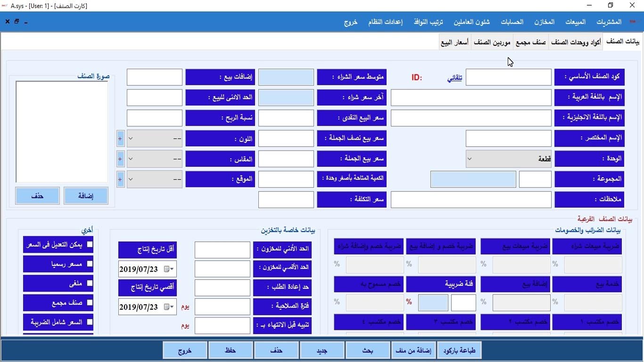This screenshot has height=362, width=644.
Task: Click the الإسم باللغة العربية input field
Action: pyautogui.click(x=471, y=98)
